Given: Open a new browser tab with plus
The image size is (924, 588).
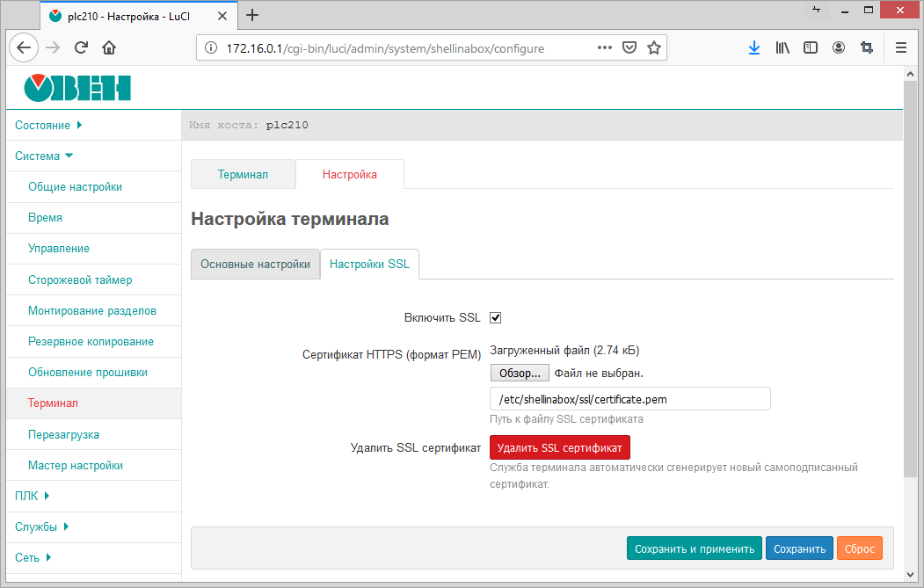Looking at the screenshot, I should [x=252, y=15].
